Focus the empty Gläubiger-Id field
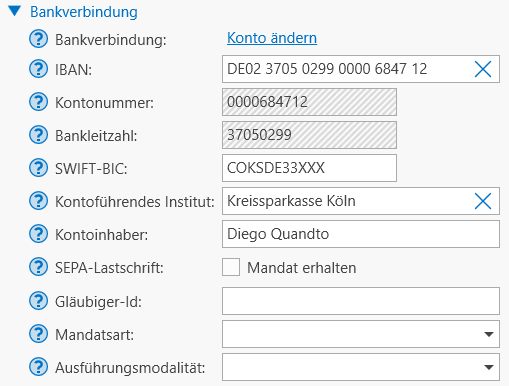 361,301
